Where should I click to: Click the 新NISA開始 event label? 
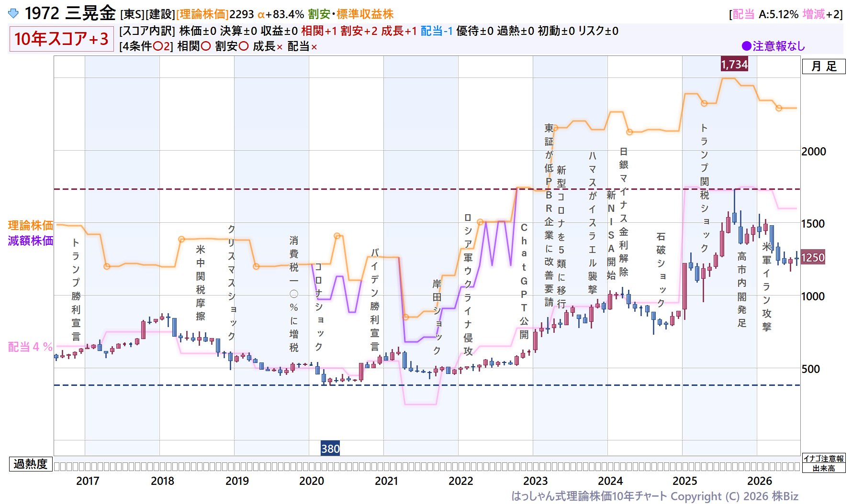coord(611,235)
